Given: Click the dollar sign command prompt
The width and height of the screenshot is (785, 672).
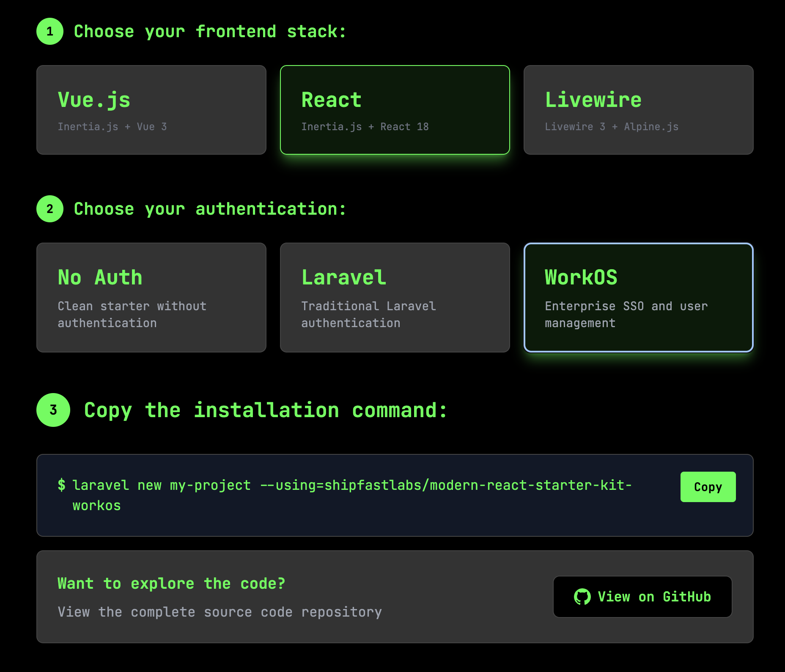Looking at the screenshot, I should 62,485.
